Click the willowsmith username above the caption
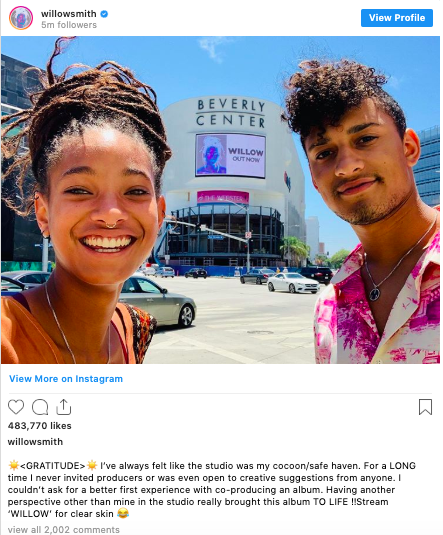Screen dimensions: 443x535 (35, 442)
